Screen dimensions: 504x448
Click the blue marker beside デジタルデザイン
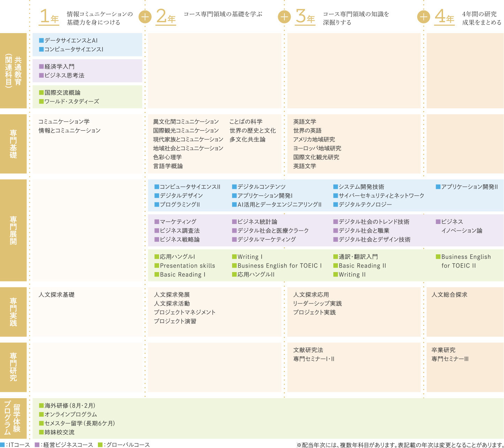click(x=157, y=196)
